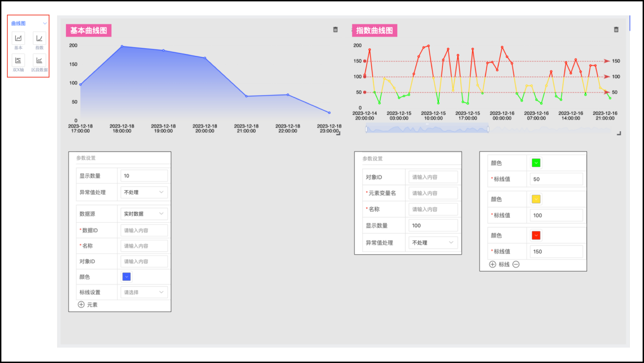The width and height of the screenshot is (644, 363).
Task: Click the 数据ID input field
Action: pos(144,230)
